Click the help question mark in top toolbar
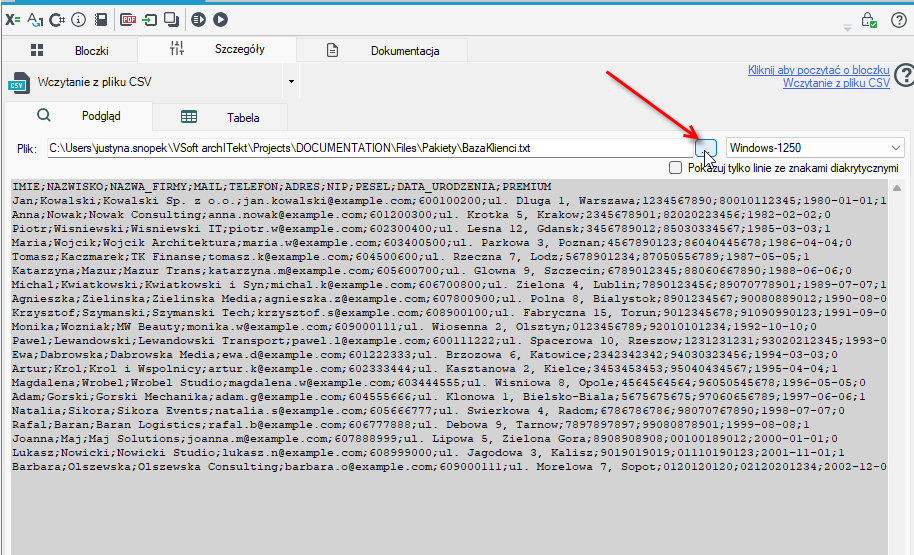 [x=899, y=20]
